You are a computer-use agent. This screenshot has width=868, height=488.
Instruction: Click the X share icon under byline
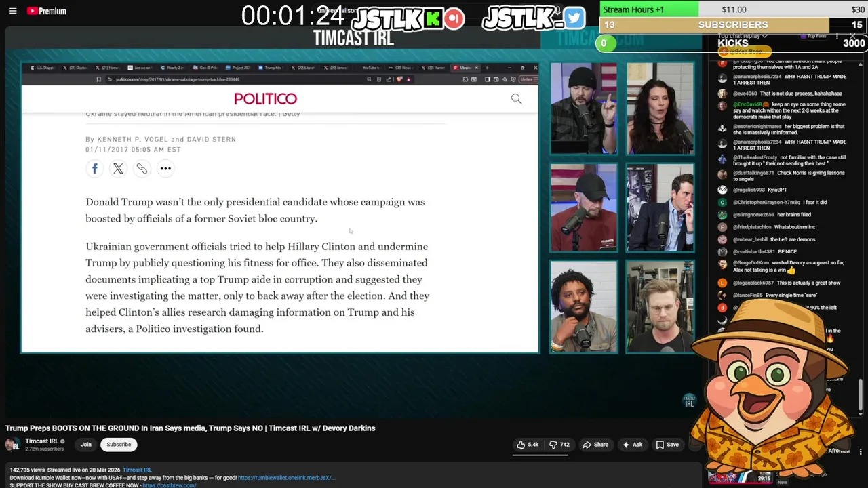[x=118, y=168]
